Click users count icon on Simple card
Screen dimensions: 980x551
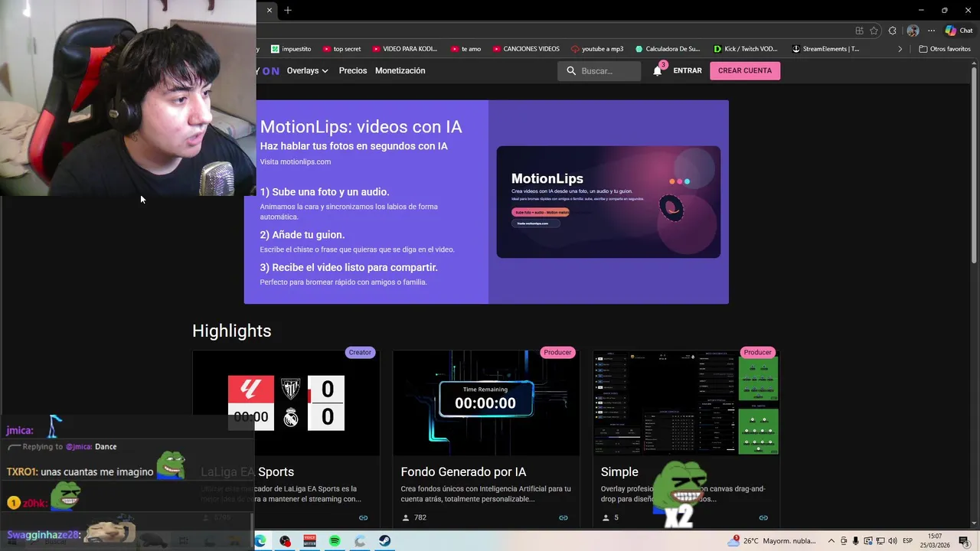tap(606, 518)
